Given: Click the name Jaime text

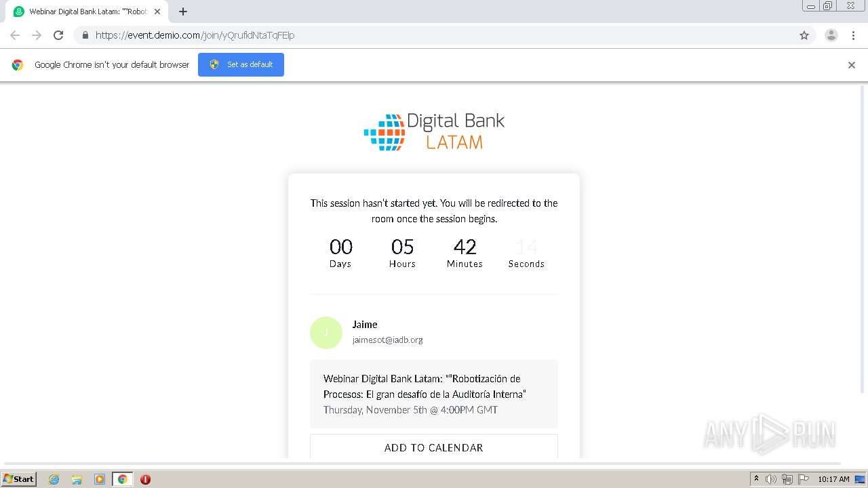Looking at the screenshot, I should click(365, 325).
